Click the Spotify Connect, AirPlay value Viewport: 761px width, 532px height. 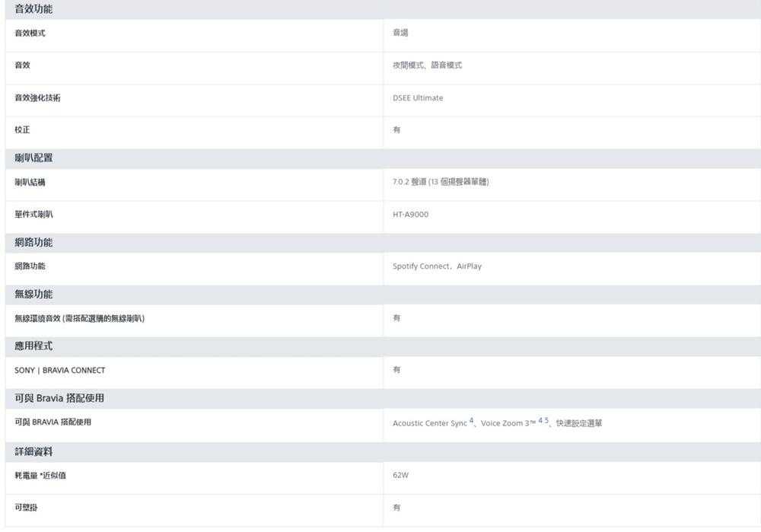tap(437, 266)
